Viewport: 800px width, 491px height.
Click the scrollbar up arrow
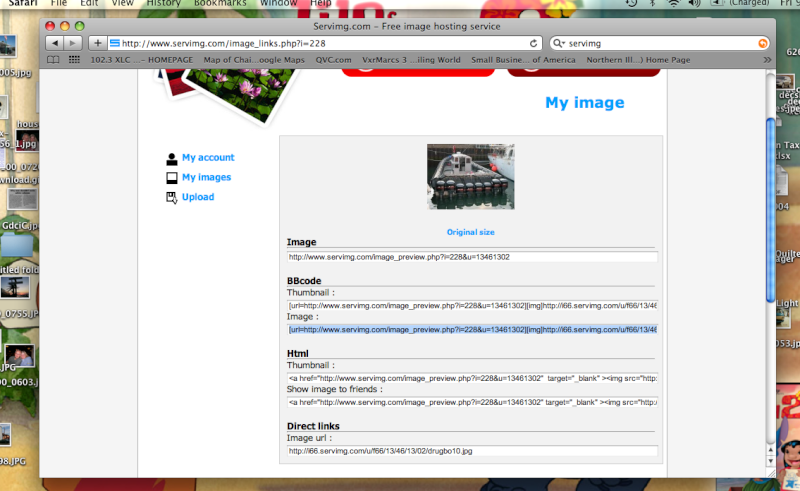[770, 450]
